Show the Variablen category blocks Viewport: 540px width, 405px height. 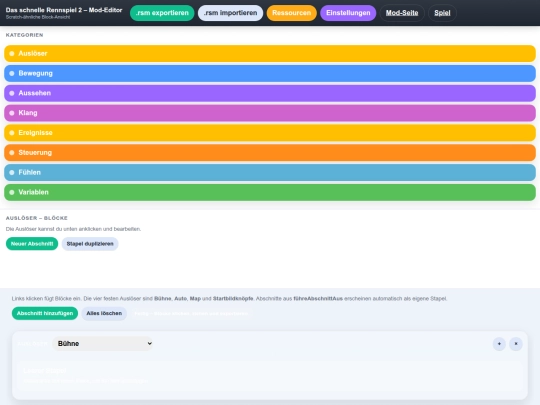coord(270,192)
